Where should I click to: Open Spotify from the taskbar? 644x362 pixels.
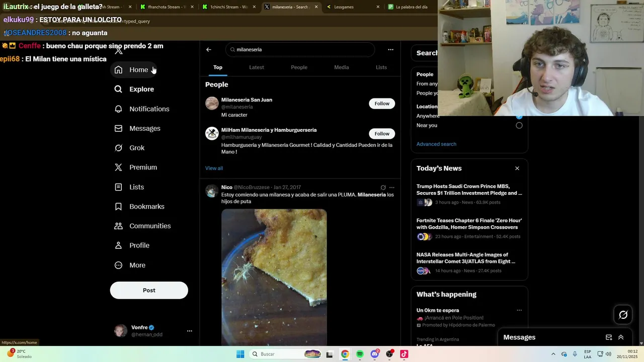coord(360,354)
